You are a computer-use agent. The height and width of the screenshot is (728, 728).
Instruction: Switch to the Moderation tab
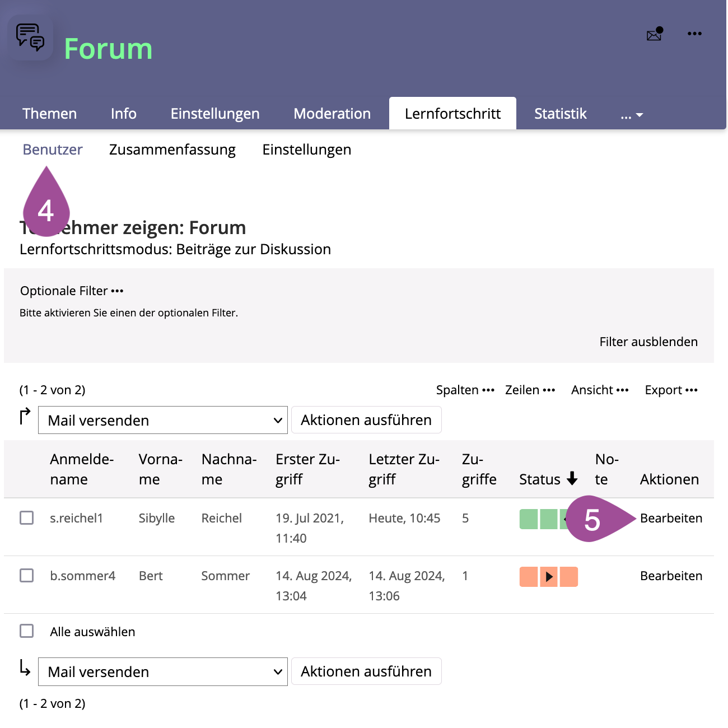[332, 114]
